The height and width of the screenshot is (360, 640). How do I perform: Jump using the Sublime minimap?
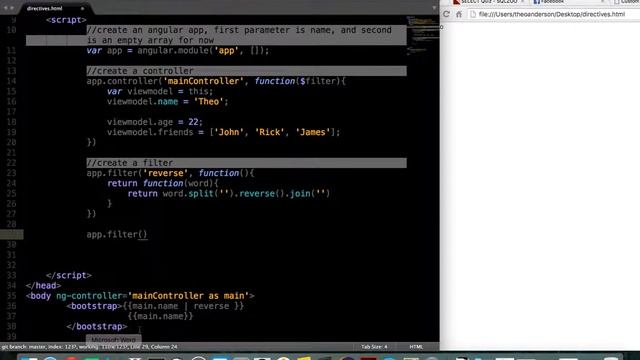tap(422, 35)
